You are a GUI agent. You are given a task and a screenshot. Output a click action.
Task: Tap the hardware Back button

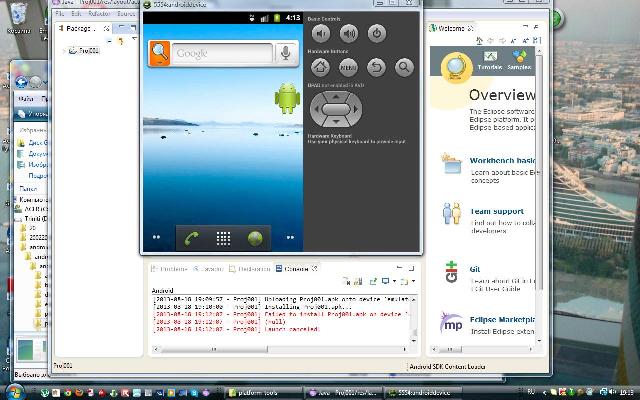coord(376,67)
